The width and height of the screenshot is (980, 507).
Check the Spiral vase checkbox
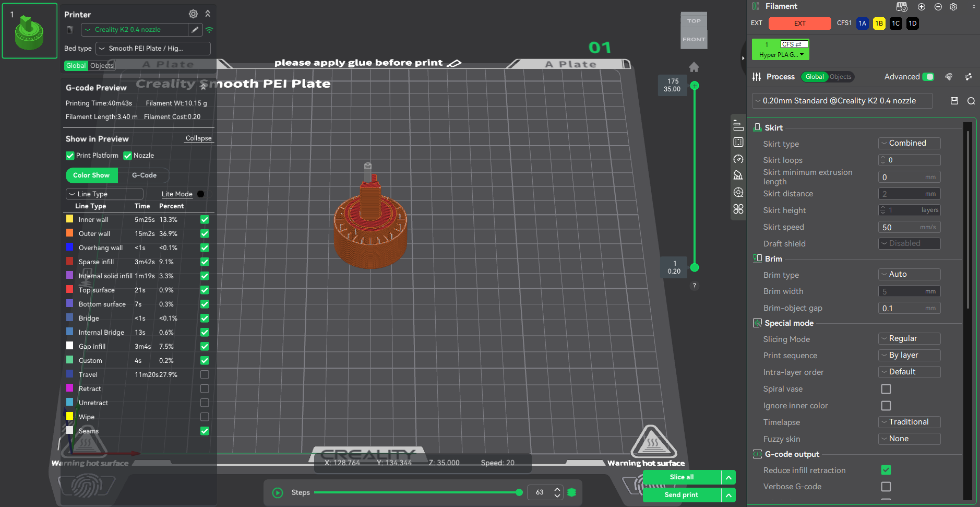(886, 389)
